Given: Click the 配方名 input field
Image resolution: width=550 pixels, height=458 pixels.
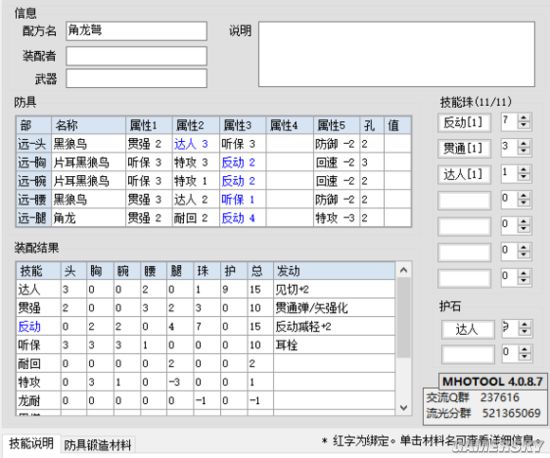Looking at the screenshot, I should pyautogui.click(x=136, y=31).
